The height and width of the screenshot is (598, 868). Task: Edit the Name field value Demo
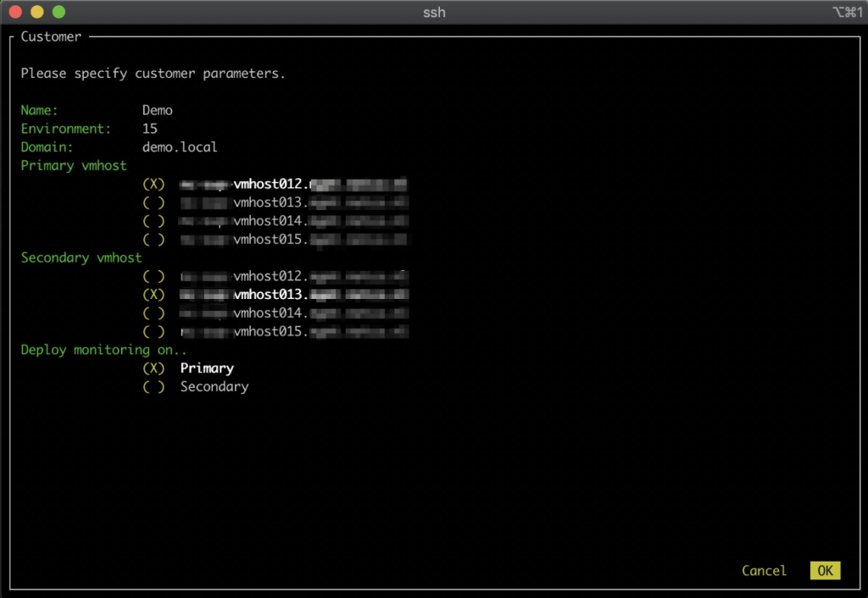point(157,110)
